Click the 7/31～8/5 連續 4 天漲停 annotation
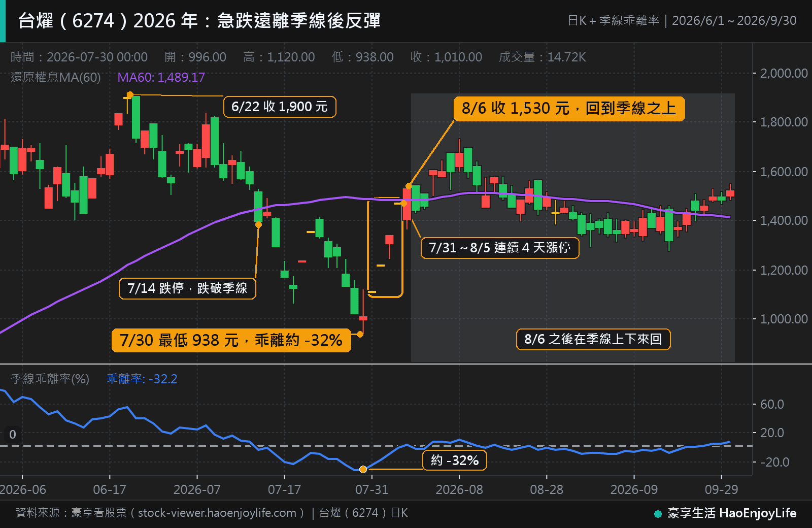The height and width of the screenshot is (528, 812). point(500,248)
